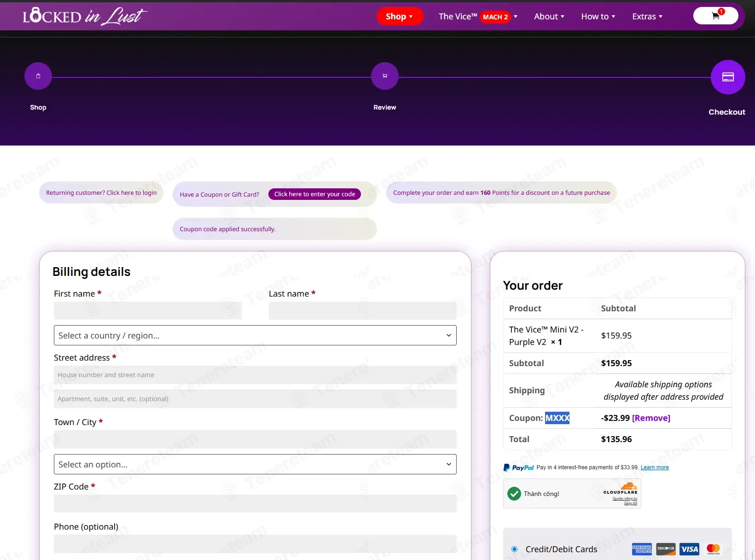
Task: Click the Mastercard icon
Action: point(713,549)
